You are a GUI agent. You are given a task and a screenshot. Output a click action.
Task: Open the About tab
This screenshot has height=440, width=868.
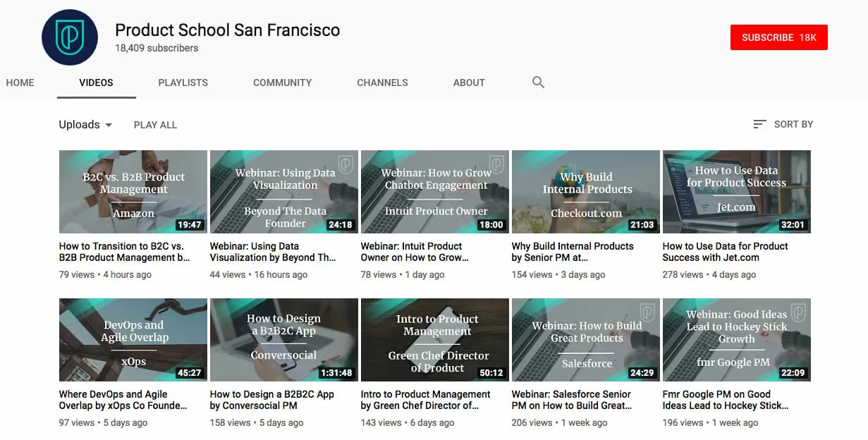click(x=469, y=82)
